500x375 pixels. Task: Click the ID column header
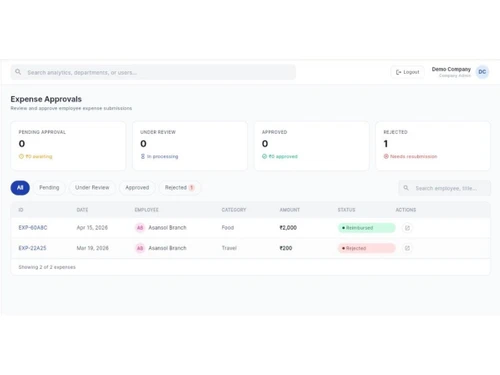21,210
